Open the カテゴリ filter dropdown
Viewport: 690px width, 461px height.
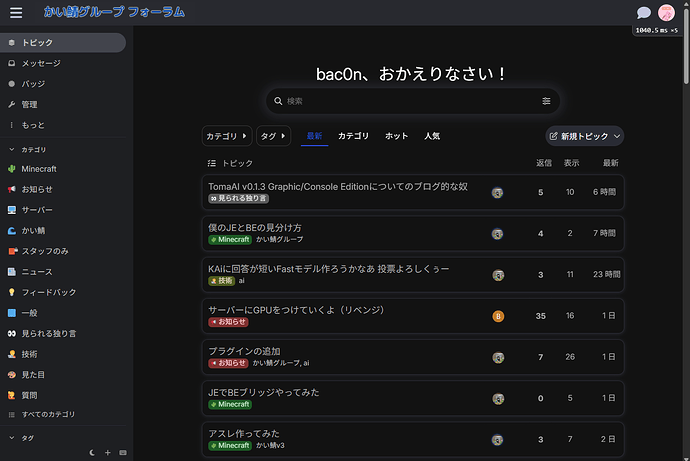[x=227, y=136]
